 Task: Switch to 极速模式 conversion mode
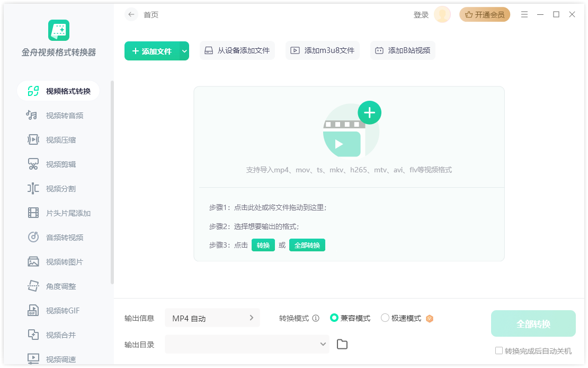pos(385,317)
